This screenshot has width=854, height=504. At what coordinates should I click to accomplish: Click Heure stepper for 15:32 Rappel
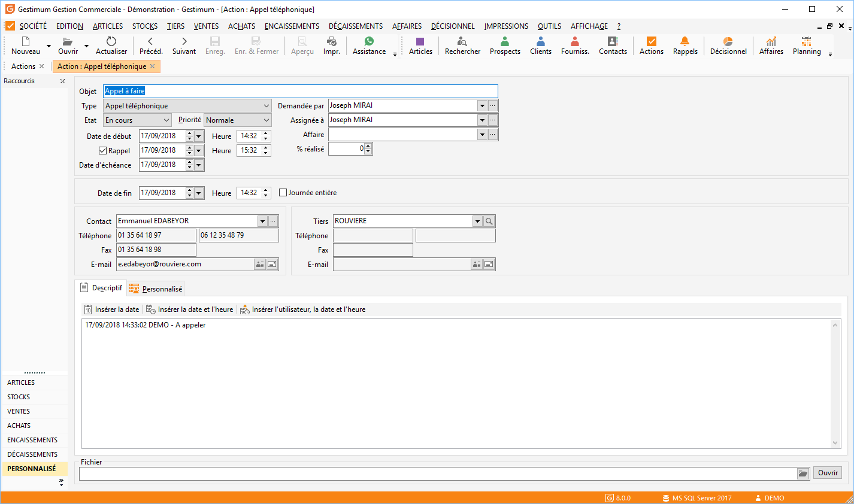pos(266,151)
